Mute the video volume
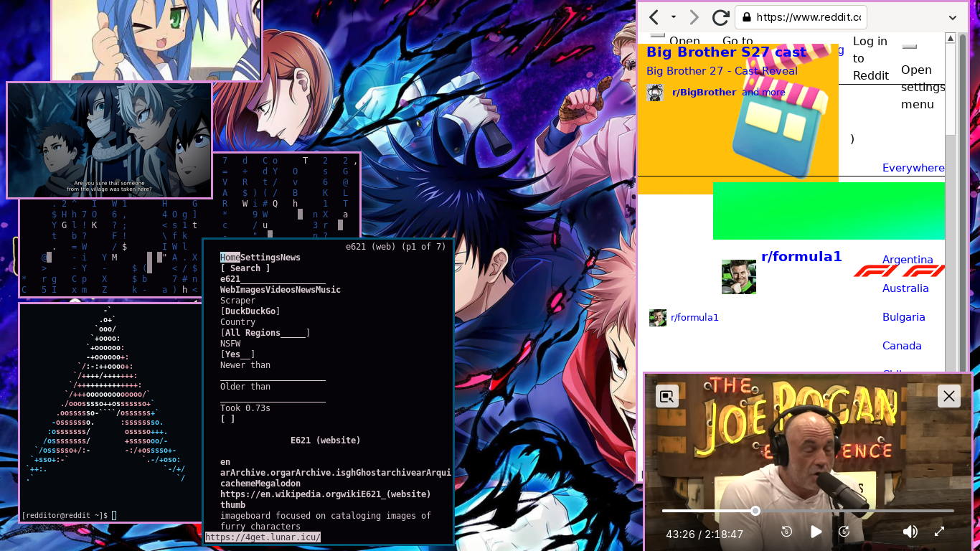This screenshot has width=980, height=551. (910, 532)
